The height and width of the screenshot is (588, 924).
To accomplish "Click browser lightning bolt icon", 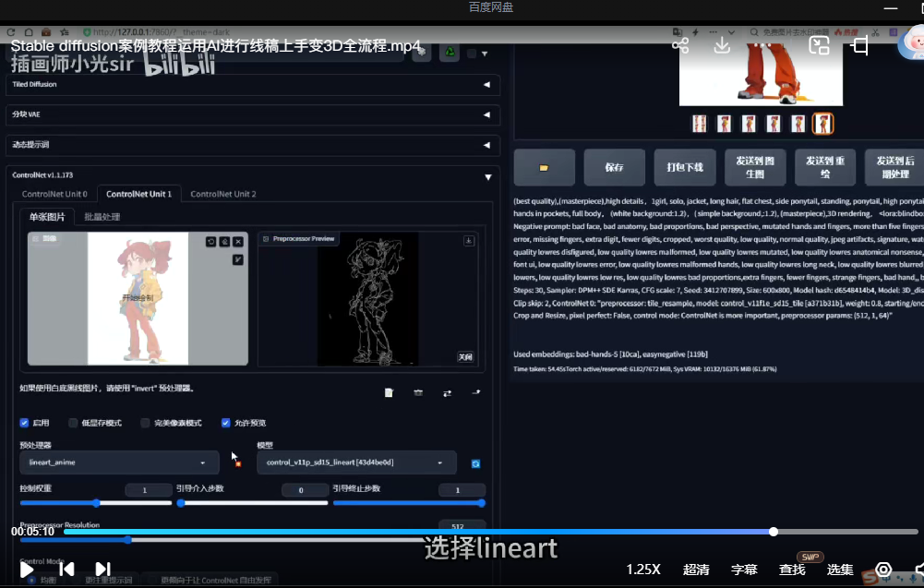I will (x=695, y=31).
